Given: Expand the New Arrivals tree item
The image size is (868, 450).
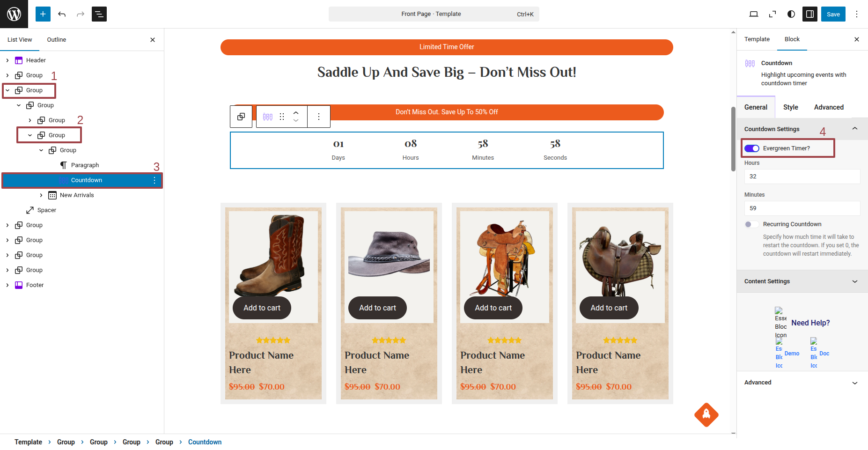Looking at the screenshot, I should [41, 195].
